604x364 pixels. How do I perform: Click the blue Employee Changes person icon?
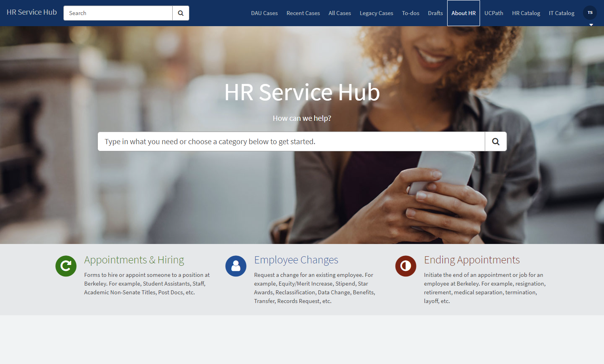(x=236, y=266)
